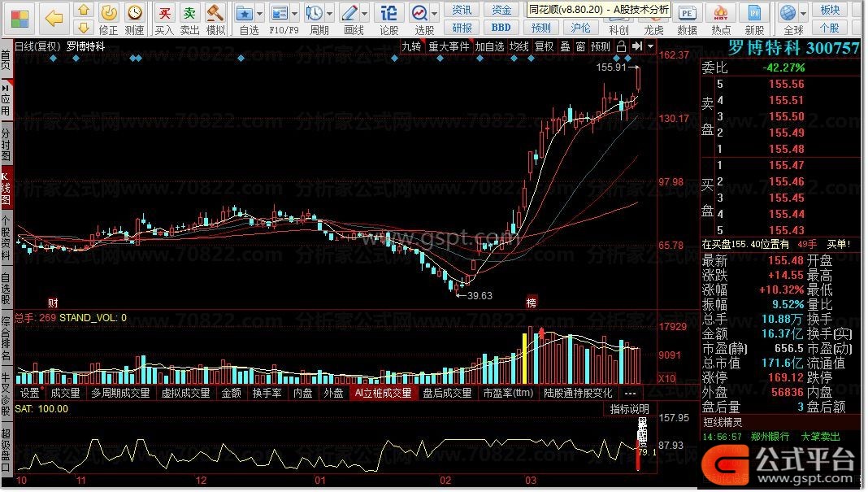Switch to the 陆股通持股变化 tab

coord(578,393)
